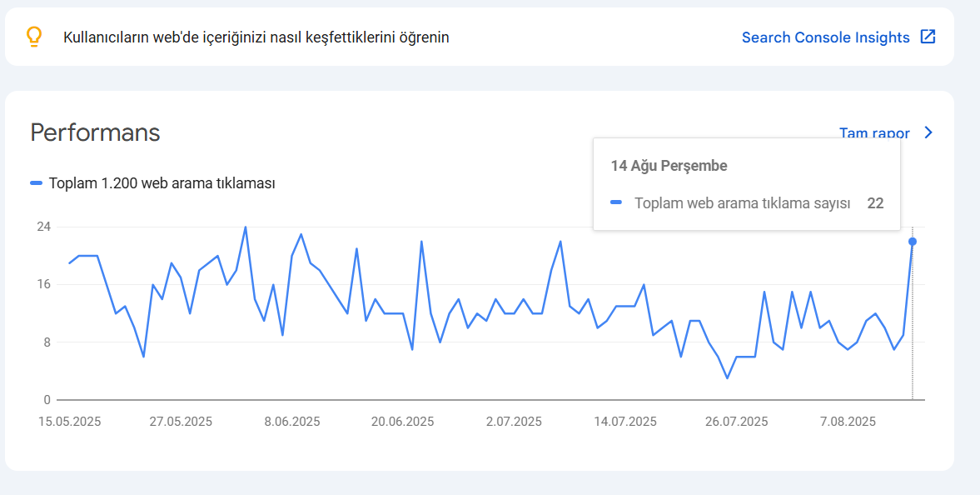Click the 8.06.2025 date axis label
This screenshot has width=980, height=495.
(x=292, y=421)
